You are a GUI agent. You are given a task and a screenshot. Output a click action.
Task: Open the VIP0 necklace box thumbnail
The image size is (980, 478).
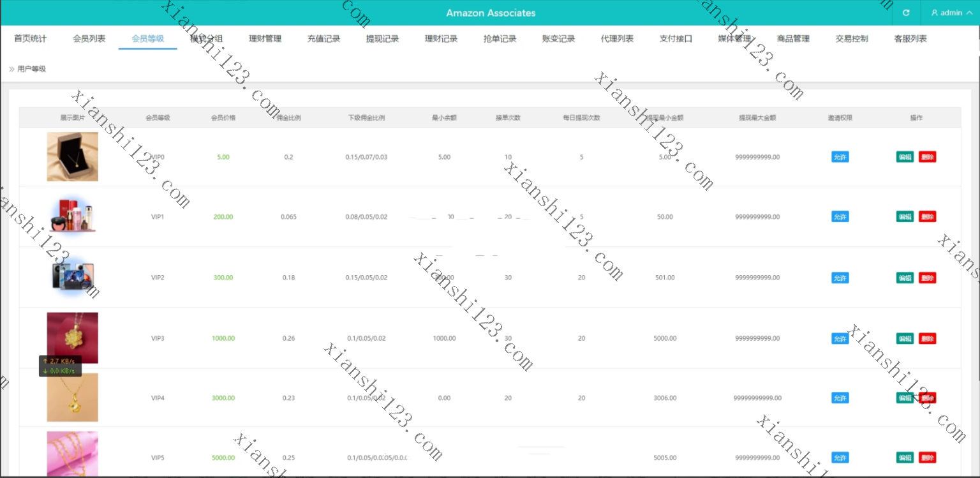pos(73,156)
